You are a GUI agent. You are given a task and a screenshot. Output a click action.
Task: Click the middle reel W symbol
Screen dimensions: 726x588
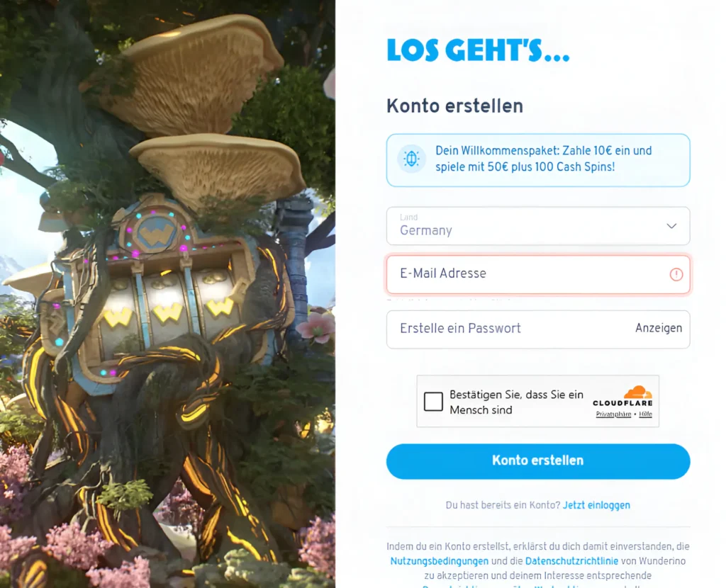pos(167,314)
